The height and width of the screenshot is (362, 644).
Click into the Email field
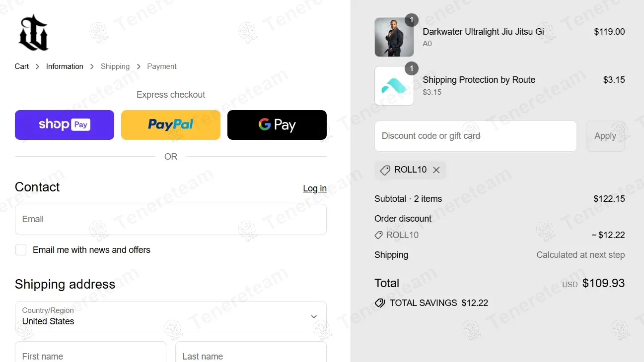coord(171,219)
